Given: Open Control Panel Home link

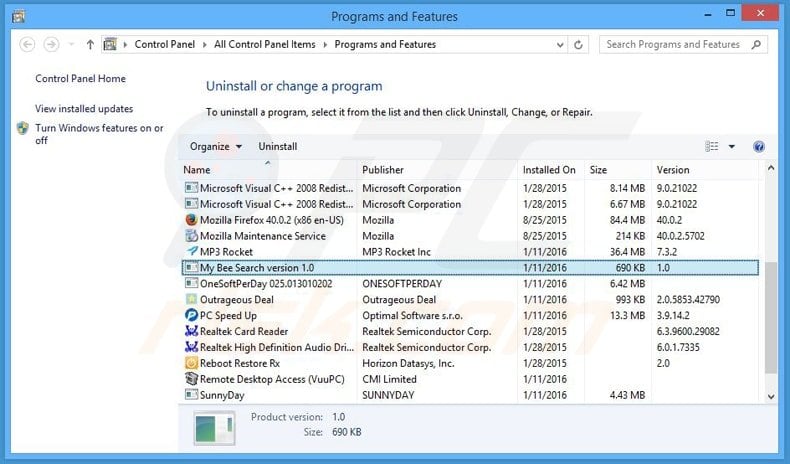Looking at the screenshot, I should point(81,79).
